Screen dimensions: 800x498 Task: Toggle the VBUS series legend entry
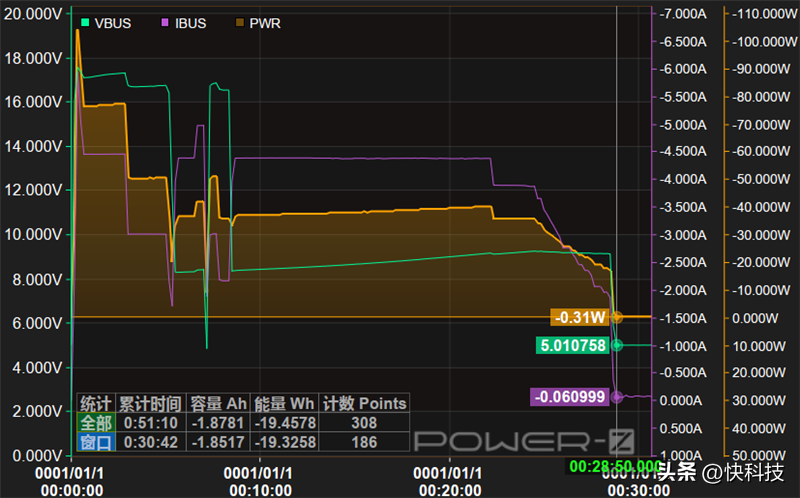click(113, 23)
